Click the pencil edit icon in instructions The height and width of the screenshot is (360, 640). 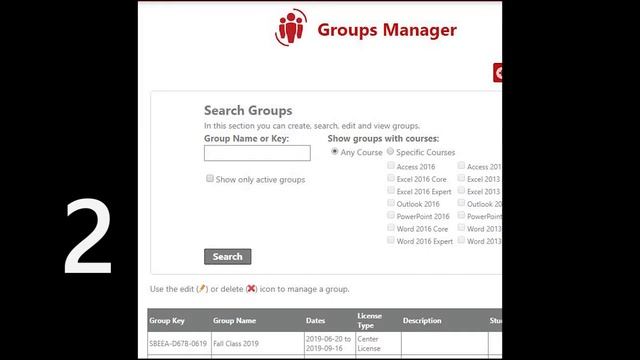tap(202, 289)
